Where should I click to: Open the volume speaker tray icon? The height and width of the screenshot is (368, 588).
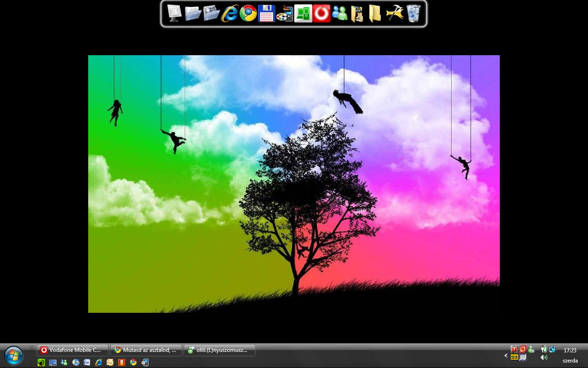(544, 357)
